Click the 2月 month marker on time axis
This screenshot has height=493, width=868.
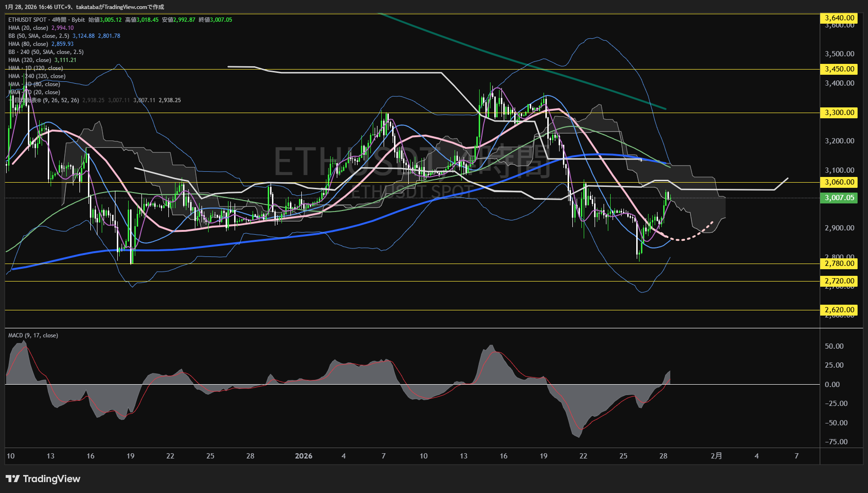point(716,456)
